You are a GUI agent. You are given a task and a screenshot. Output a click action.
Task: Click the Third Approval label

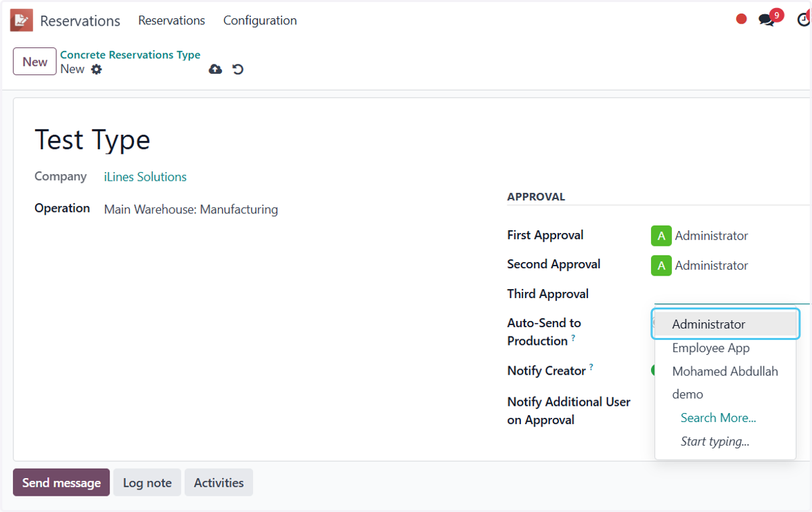548,294
